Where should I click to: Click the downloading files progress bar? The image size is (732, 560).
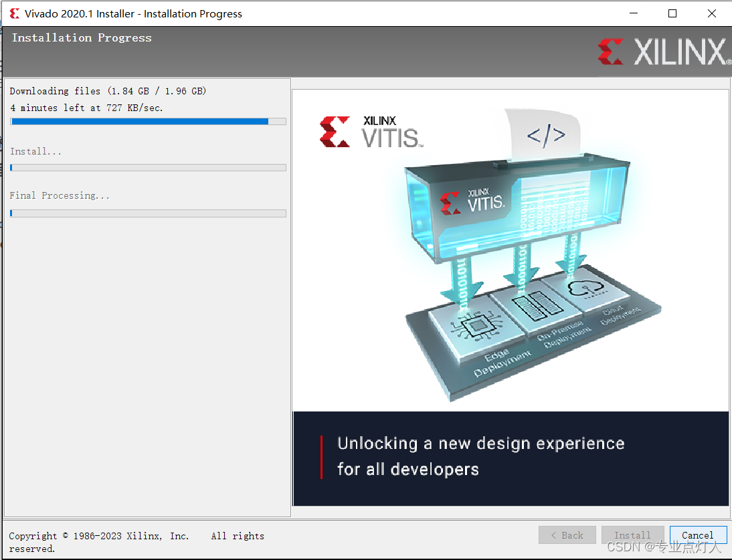pos(148,121)
